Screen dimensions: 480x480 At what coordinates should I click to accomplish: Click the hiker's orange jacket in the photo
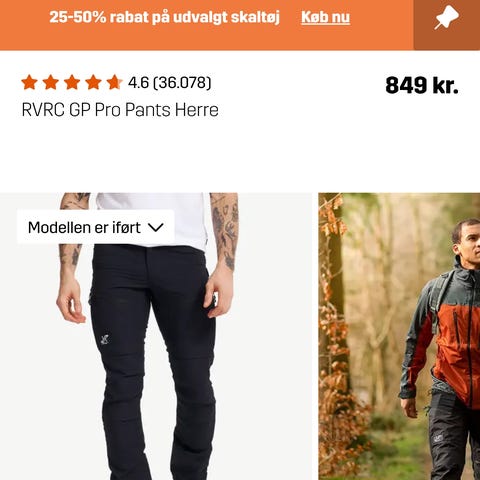(x=459, y=347)
